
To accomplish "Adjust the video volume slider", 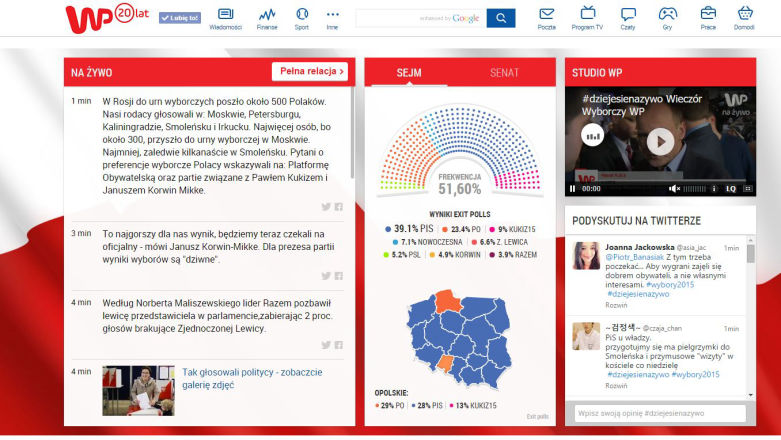I will 694,189.
